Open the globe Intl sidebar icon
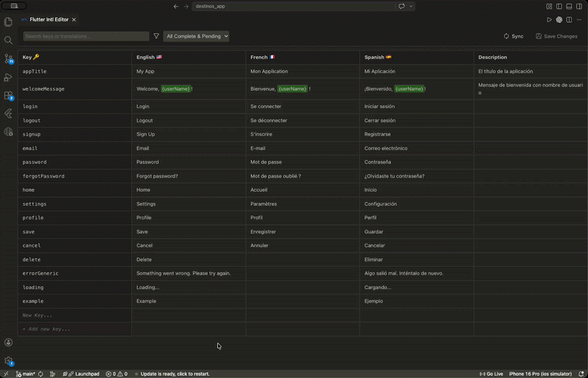588x378 pixels. [8, 132]
